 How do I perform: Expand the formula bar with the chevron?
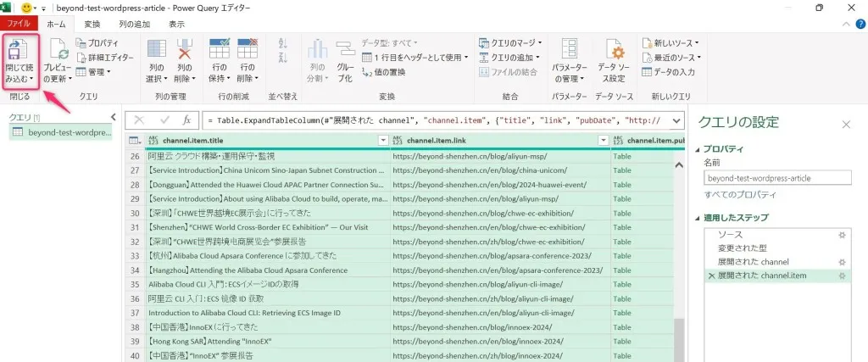[676, 120]
